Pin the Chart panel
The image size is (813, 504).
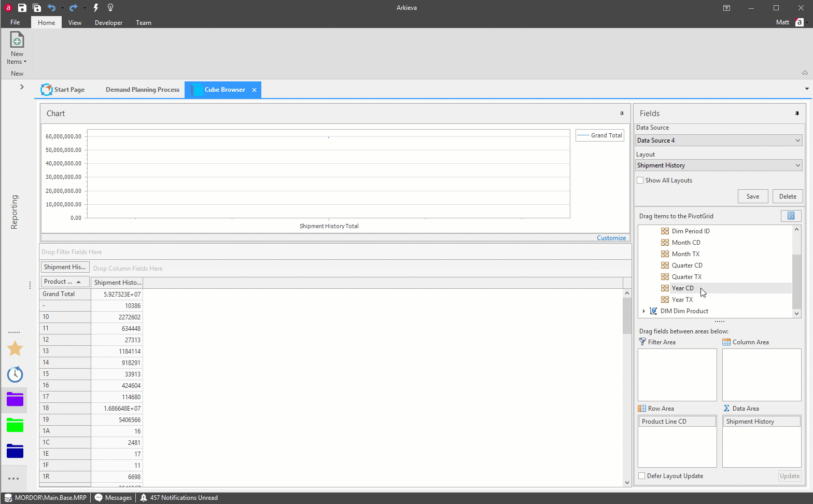[x=622, y=114]
